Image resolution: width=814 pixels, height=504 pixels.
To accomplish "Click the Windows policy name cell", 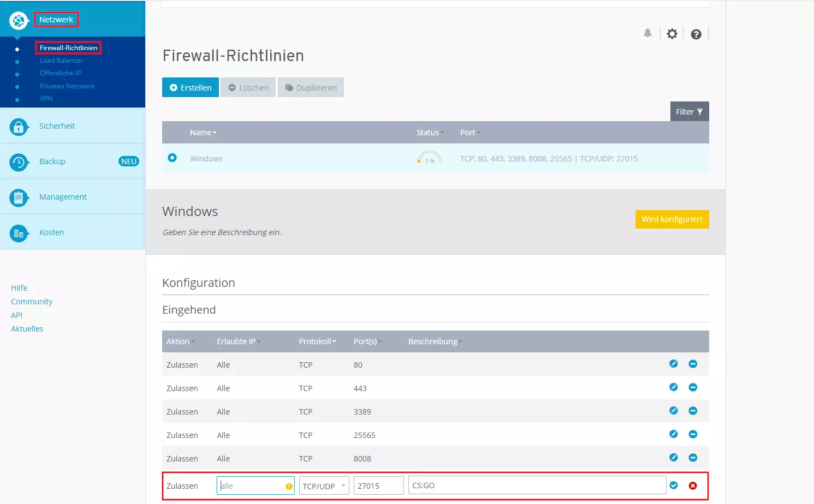I will click(206, 159).
